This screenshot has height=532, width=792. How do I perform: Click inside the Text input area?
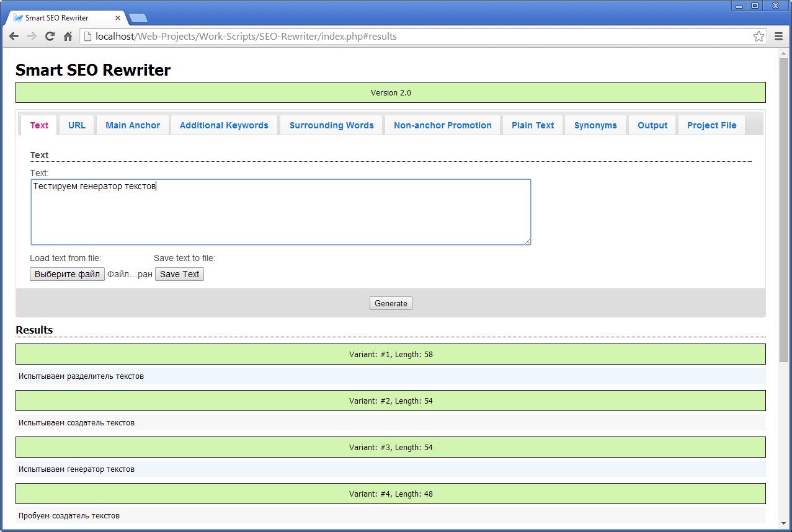coord(281,212)
